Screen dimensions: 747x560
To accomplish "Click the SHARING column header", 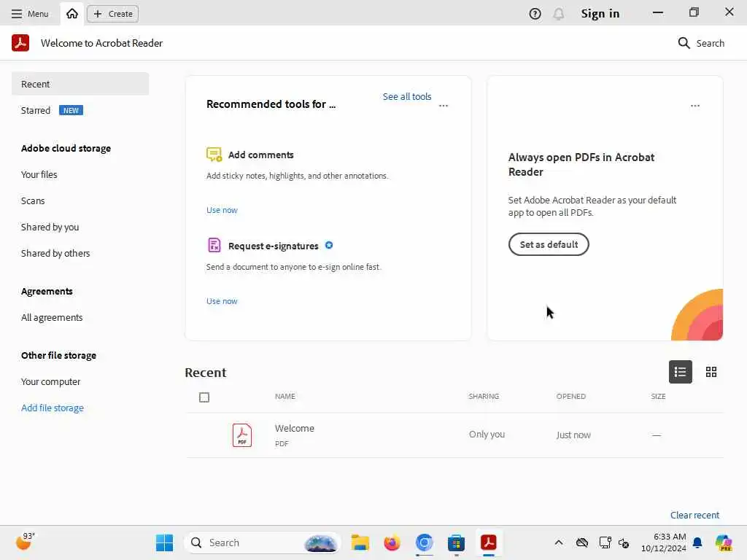I will tap(484, 396).
